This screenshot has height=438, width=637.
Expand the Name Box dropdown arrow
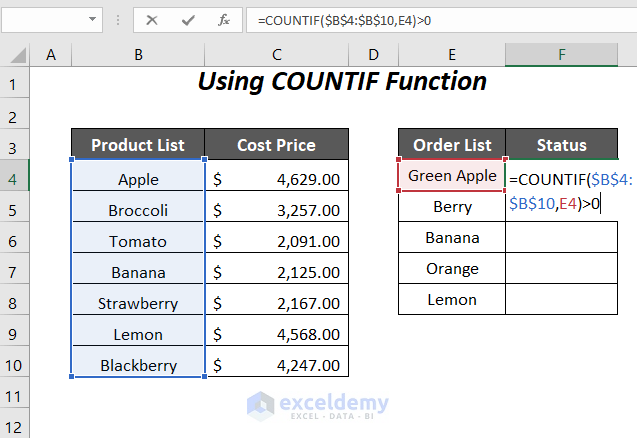[92, 19]
